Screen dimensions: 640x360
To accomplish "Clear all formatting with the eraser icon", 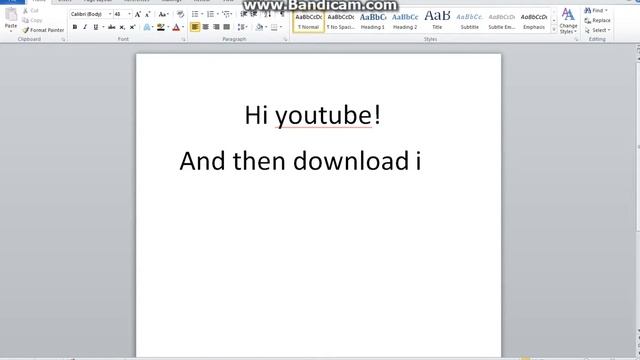I will [180, 14].
